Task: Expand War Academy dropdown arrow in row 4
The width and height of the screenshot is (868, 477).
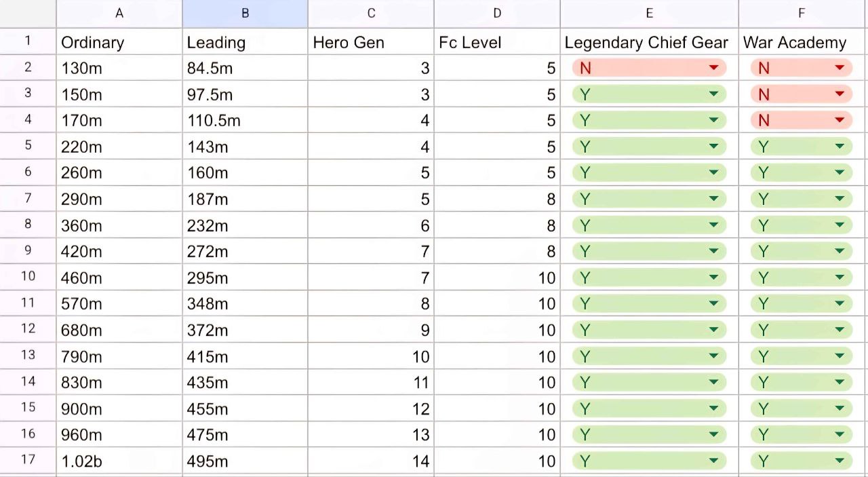Action: [840, 120]
